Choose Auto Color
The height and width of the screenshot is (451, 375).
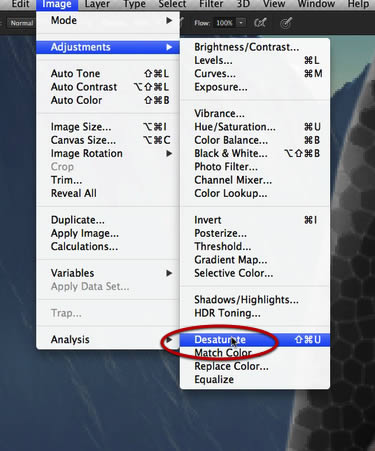pos(108,100)
